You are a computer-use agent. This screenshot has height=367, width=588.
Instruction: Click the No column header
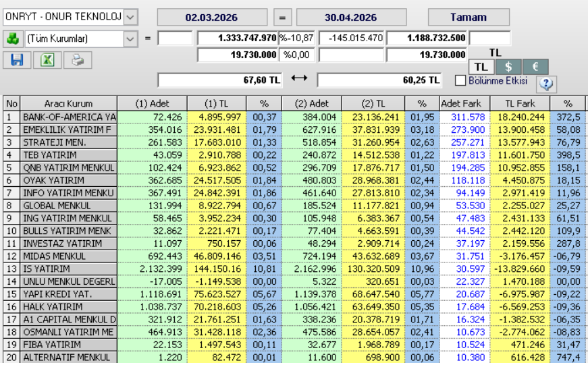11,103
